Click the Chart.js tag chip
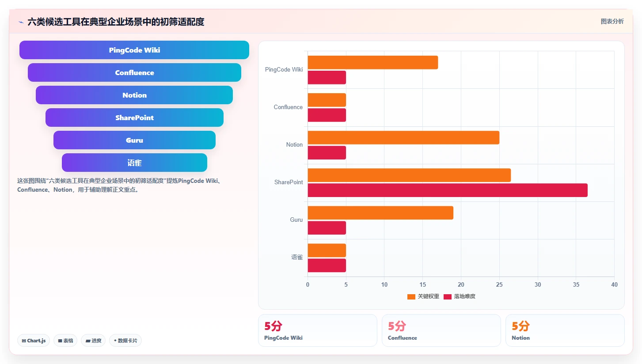 pyautogui.click(x=34, y=341)
